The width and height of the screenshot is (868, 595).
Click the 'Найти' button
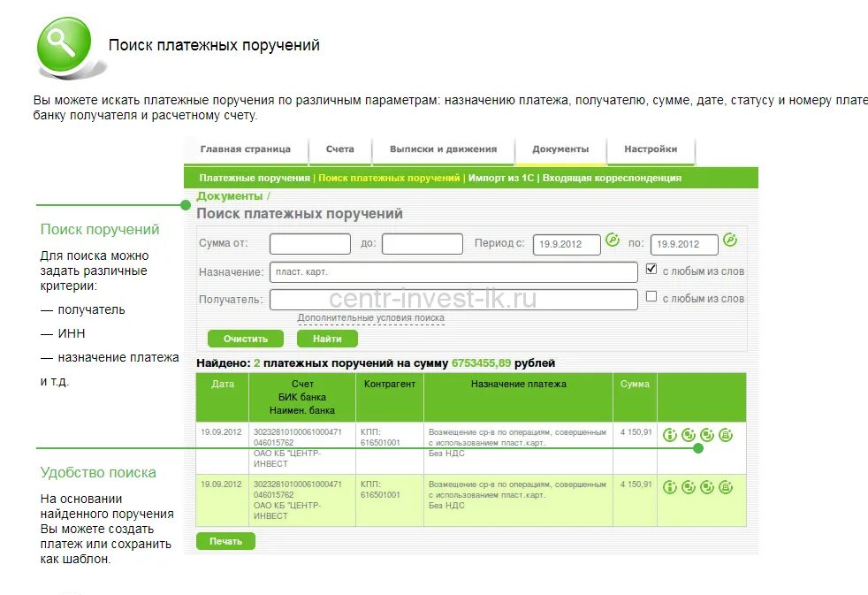click(327, 339)
